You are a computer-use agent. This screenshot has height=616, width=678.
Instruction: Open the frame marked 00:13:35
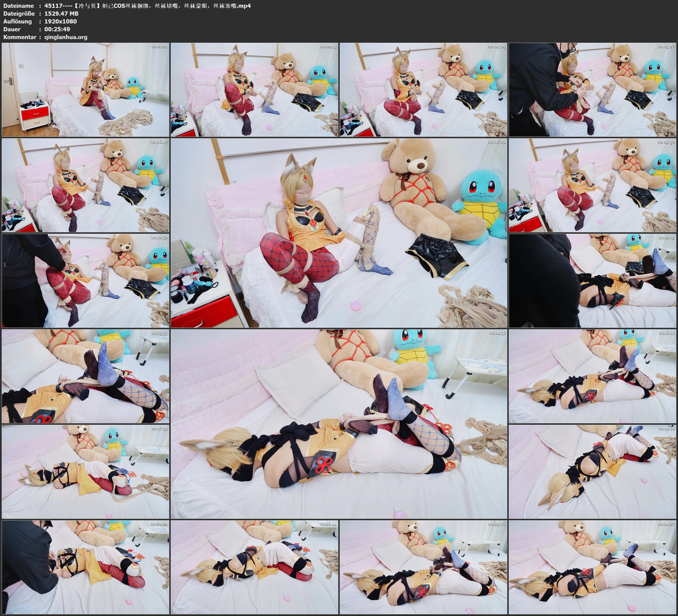click(85, 376)
